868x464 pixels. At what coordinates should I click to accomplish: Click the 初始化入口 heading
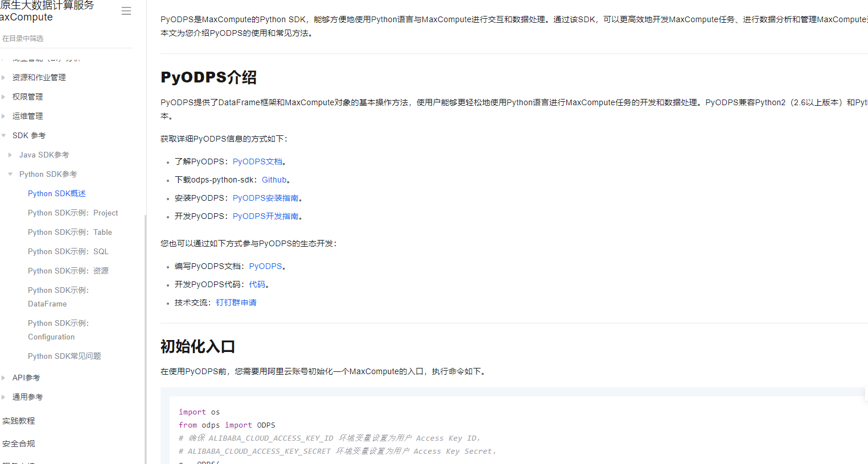(x=198, y=346)
